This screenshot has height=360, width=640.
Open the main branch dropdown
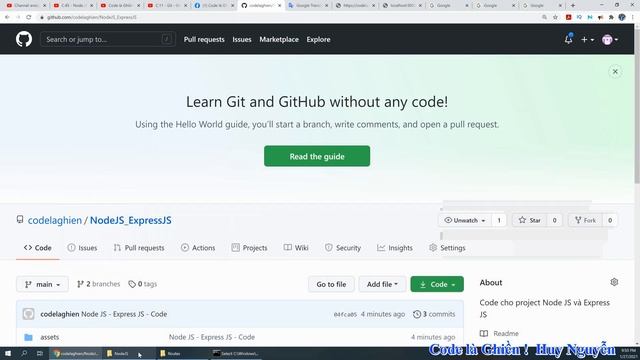[x=42, y=284]
